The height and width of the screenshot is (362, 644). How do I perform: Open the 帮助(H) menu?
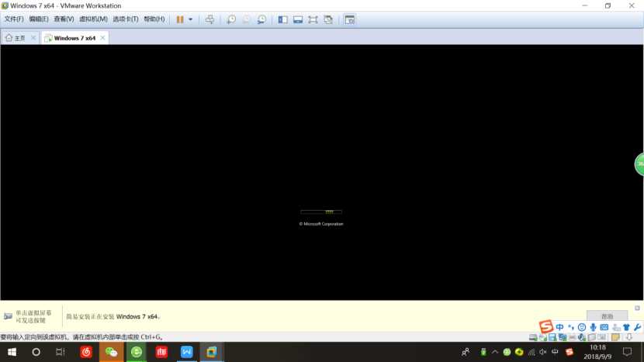(154, 19)
